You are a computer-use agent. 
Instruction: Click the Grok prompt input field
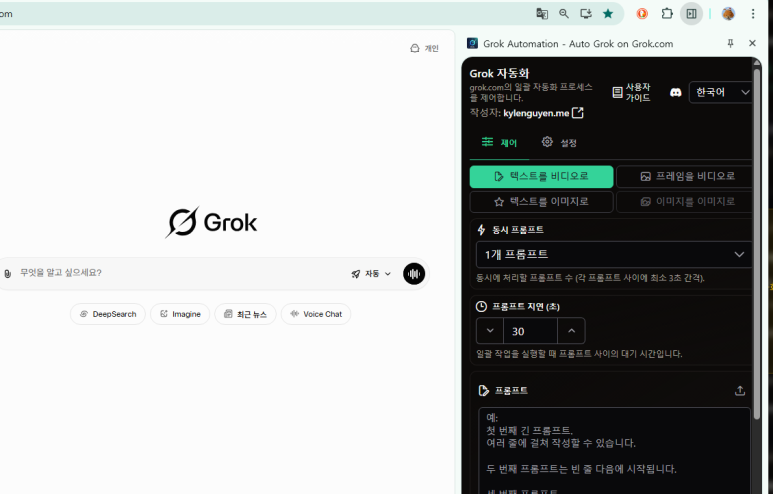click(x=182, y=273)
